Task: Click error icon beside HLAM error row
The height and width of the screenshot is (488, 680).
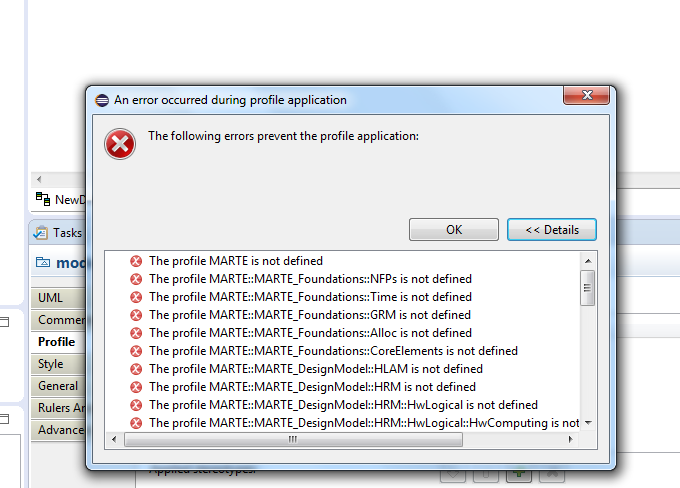Action: click(x=136, y=369)
